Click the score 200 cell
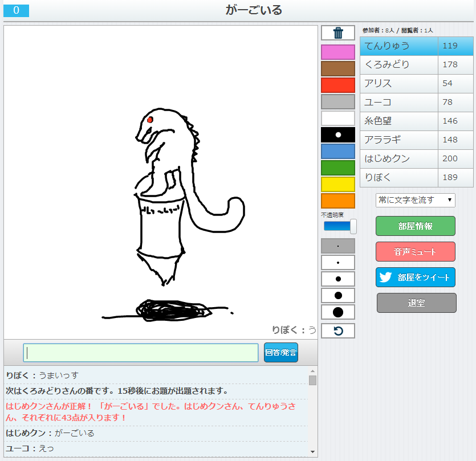476x461 pixels. (455, 159)
